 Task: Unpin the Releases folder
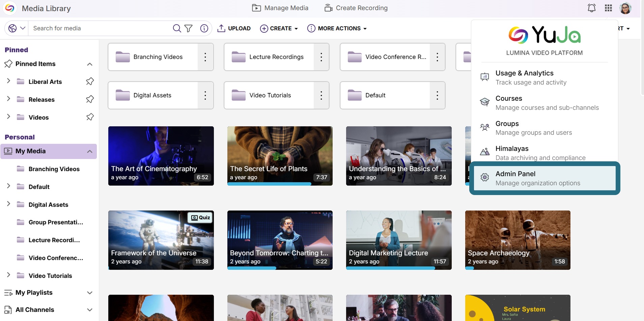tap(90, 99)
